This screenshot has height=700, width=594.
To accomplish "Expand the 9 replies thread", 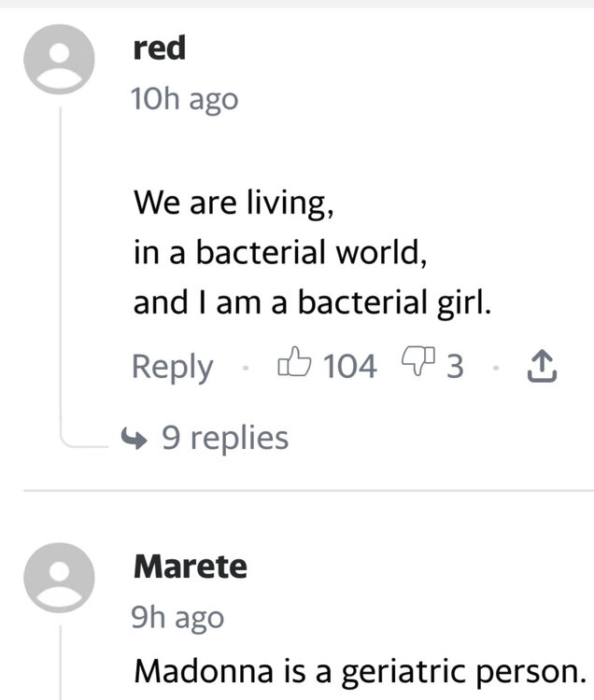I will pyautogui.click(x=224, y=437).
